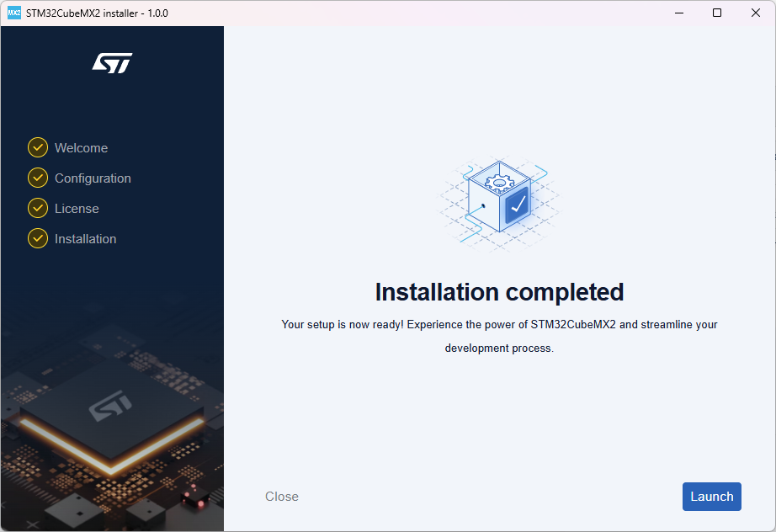Maximize the installer window
This screenshot has height=532, width=776.
(x=717, y=13)
